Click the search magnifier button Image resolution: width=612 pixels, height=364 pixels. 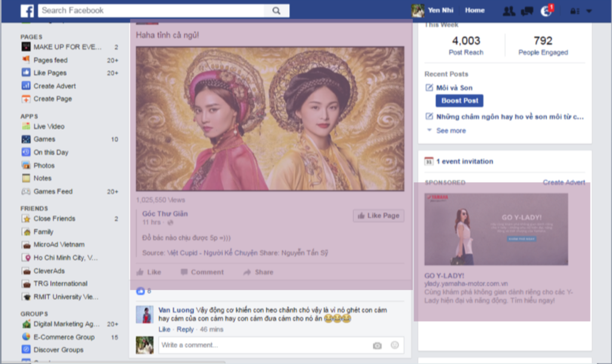coord(276,11)
